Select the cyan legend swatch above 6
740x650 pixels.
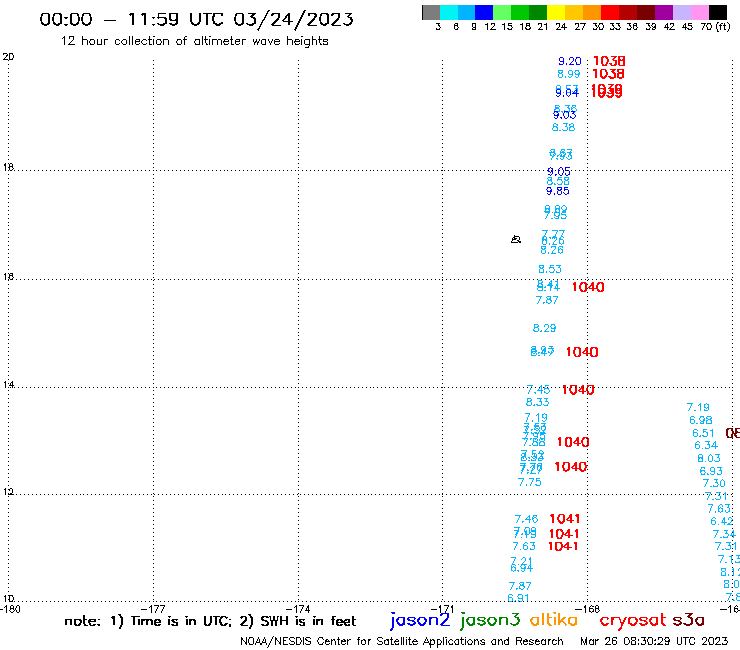[449, 12]
